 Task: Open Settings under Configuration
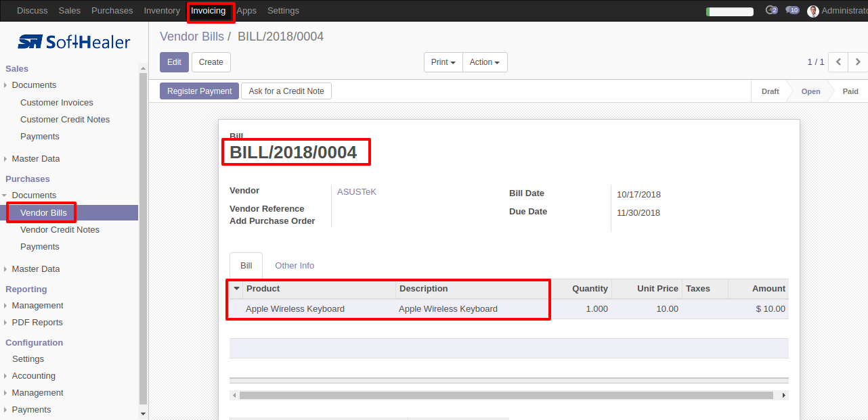pyautogui.click(x=28, y=359)
